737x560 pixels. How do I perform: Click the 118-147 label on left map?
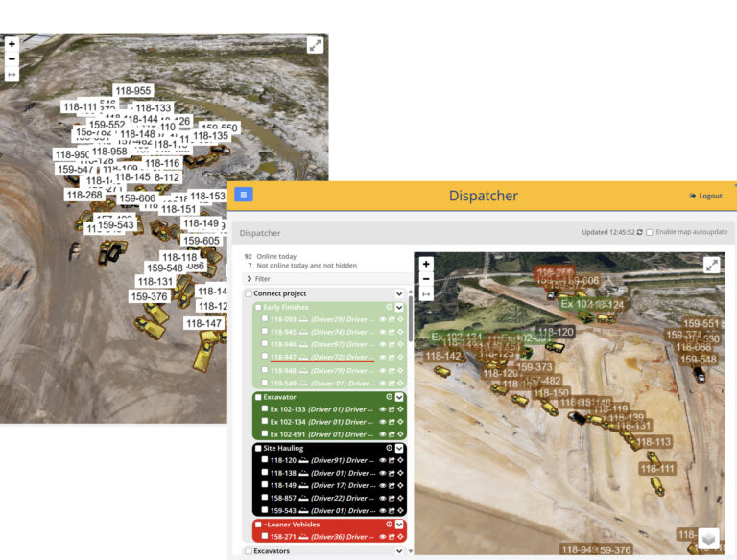203,323
